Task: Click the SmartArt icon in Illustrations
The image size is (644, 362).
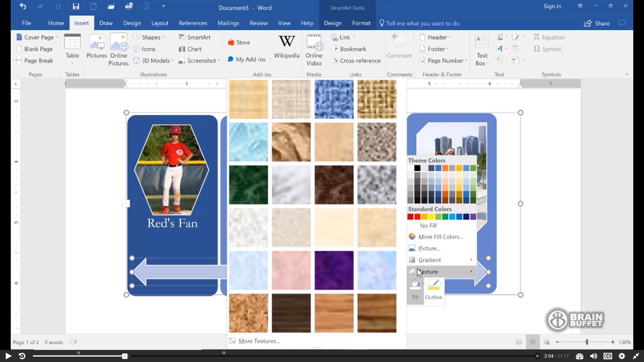Action: tap(195, 37)
